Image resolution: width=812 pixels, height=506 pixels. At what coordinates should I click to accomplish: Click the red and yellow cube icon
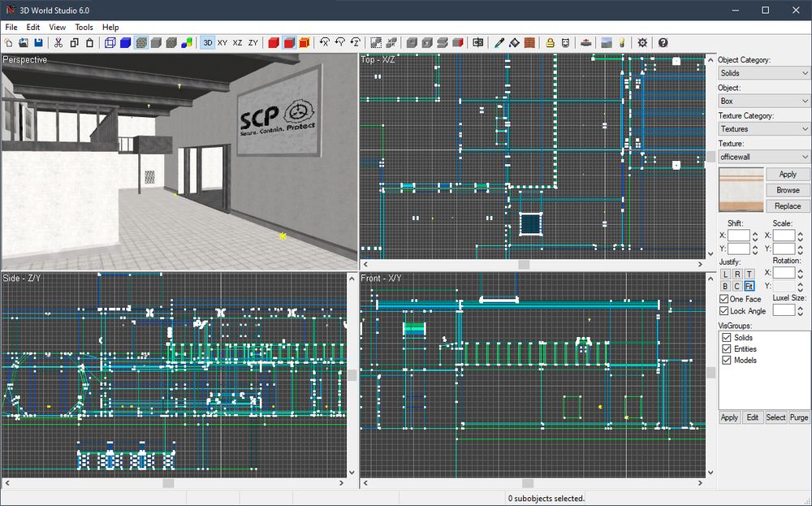304,42
